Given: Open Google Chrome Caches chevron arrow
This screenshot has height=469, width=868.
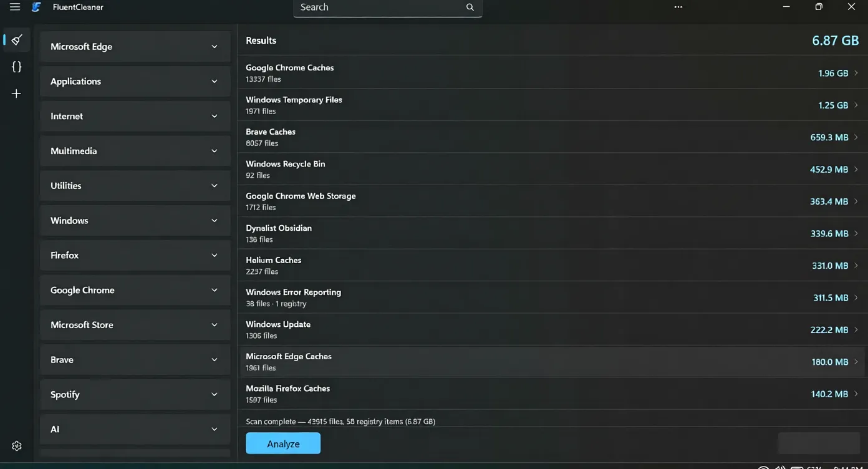Looking at the screenshot, I should [x=856, y=73].
